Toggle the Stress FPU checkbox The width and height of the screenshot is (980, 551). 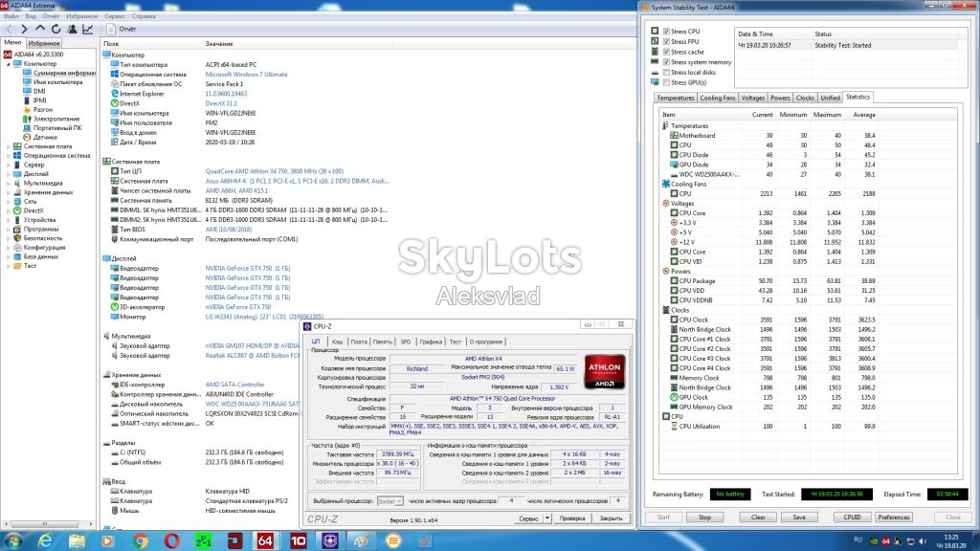tap(666, 41)
